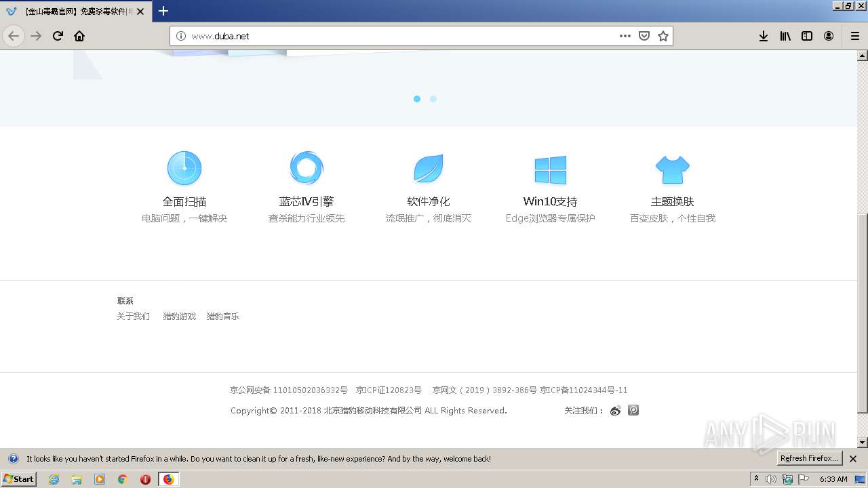Open the volume speaker tray icon
This screenshot has width=868, height=488.
(771, 479)
